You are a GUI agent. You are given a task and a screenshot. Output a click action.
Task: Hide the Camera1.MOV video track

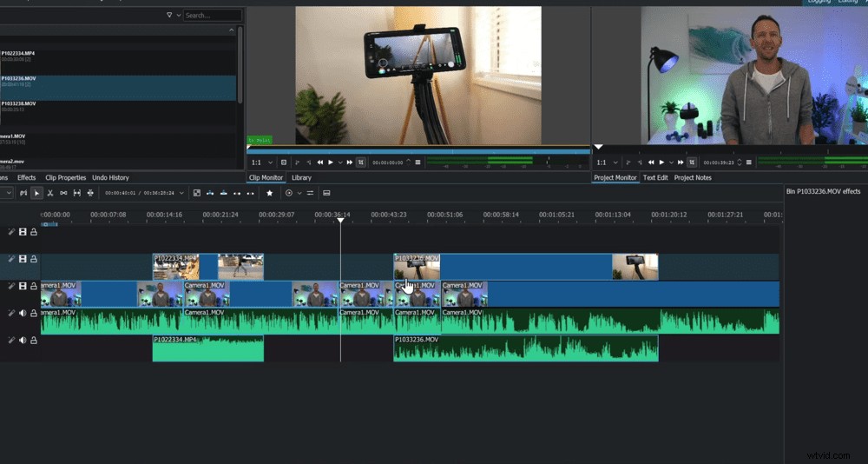click(23, 286)
